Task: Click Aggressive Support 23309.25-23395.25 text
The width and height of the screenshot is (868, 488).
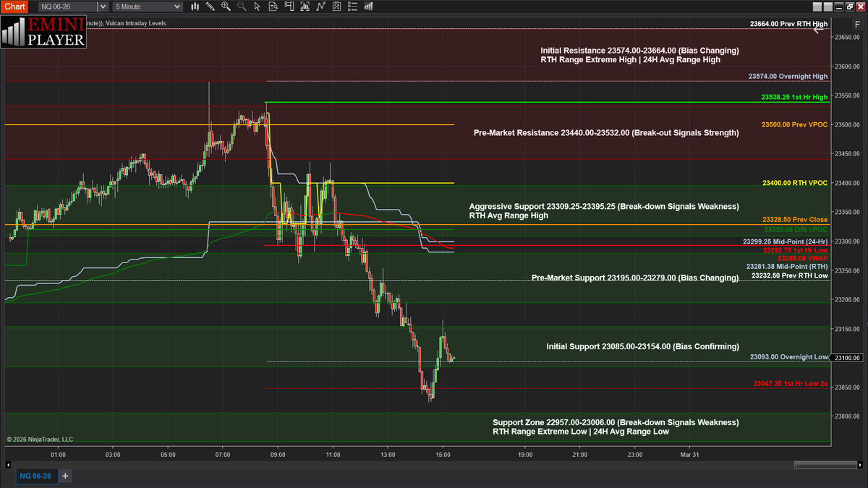Action: 604,206
